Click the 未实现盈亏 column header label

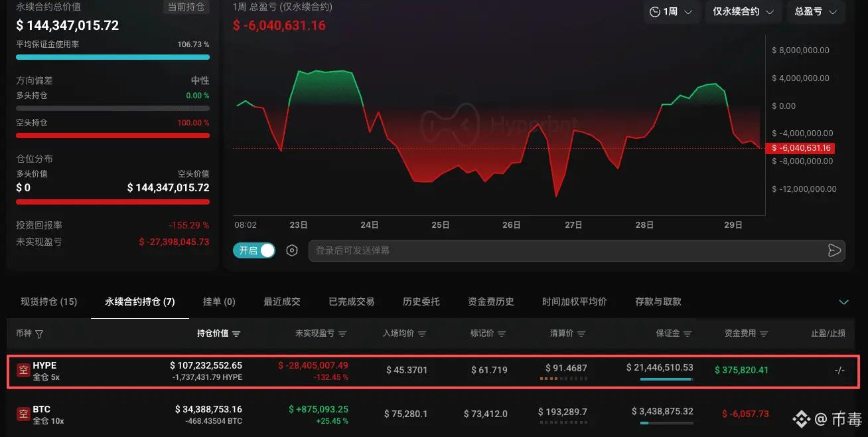315,333
